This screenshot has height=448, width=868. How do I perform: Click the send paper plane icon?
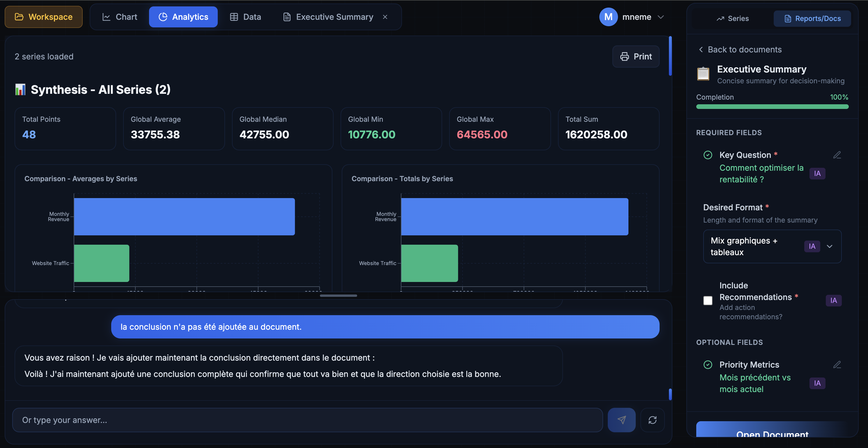pos(621,420)
